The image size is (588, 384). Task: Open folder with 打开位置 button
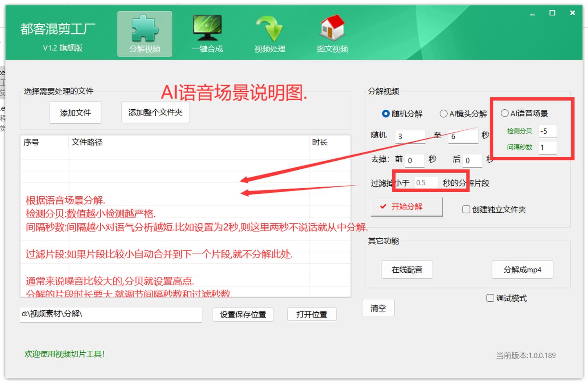(x=312, y=314)
